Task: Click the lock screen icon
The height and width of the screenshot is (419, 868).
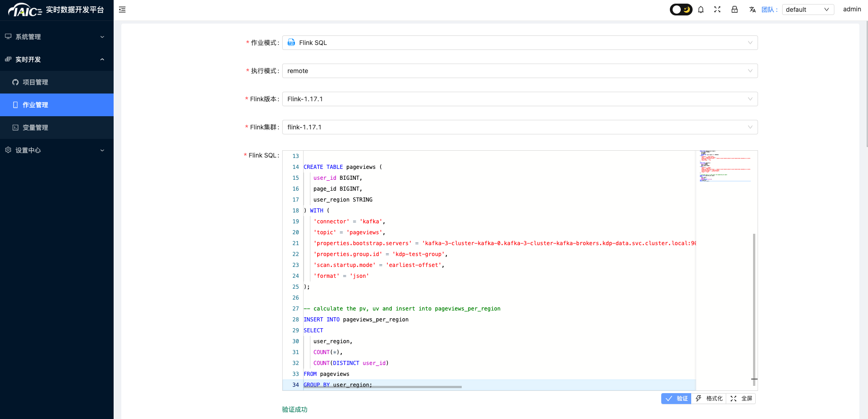Action: coord(734,10)
